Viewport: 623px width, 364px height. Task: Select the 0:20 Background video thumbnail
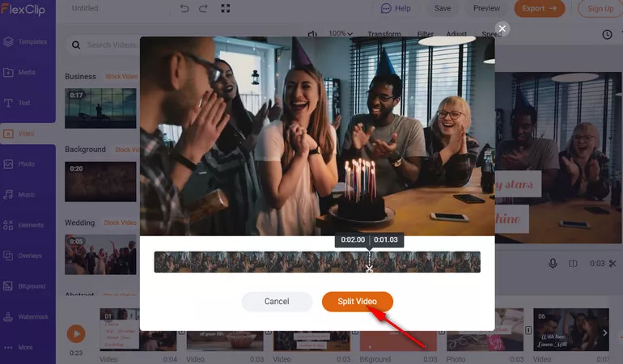tap(100, 182)
